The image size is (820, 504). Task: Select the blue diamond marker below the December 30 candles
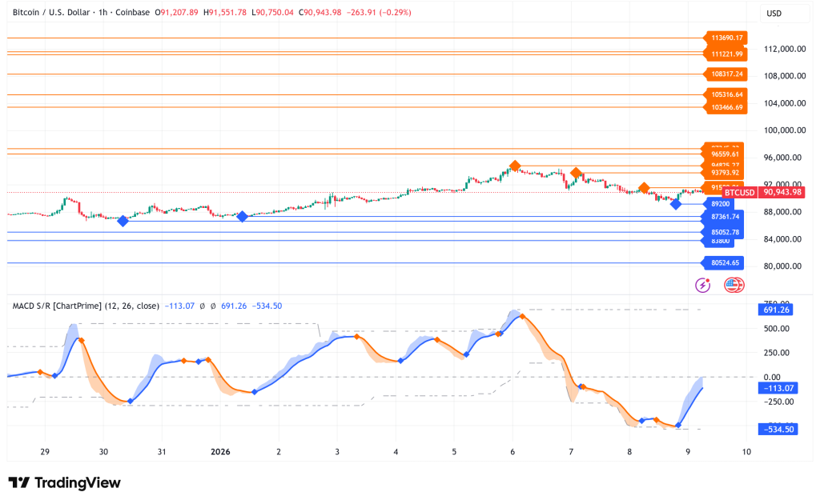click(x=123, y=221)
